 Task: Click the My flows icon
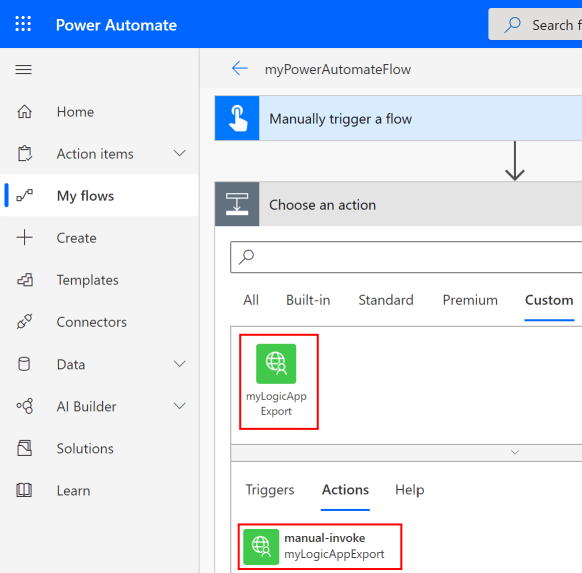(x=25, y=195)
